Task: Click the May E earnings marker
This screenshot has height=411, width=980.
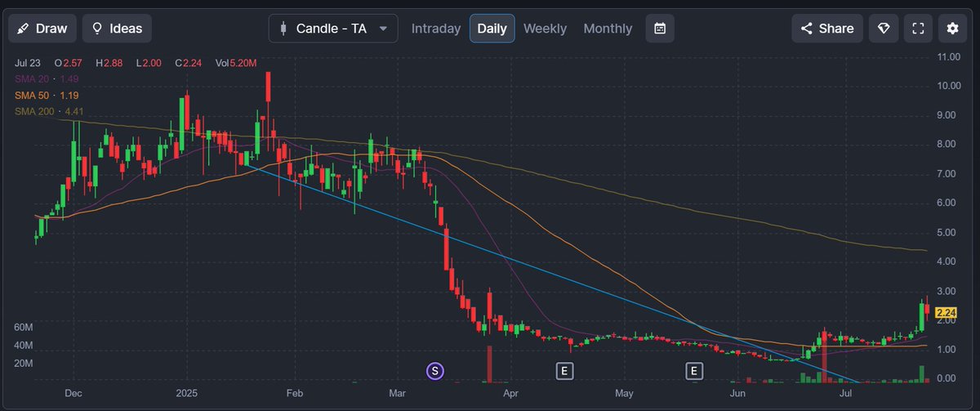Action: 694,371
